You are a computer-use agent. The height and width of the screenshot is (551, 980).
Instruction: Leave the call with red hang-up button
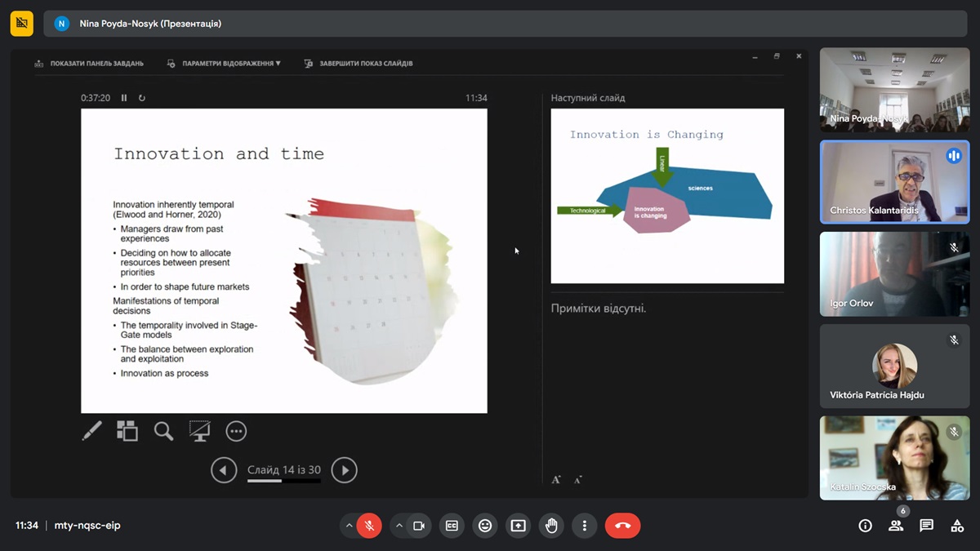[622, 526]
